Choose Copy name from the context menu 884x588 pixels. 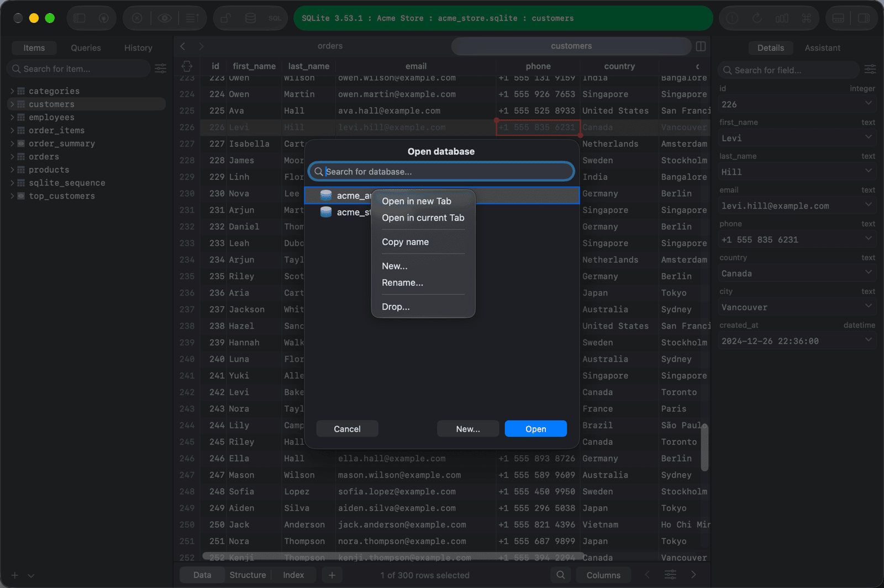[x=406, y=242]
